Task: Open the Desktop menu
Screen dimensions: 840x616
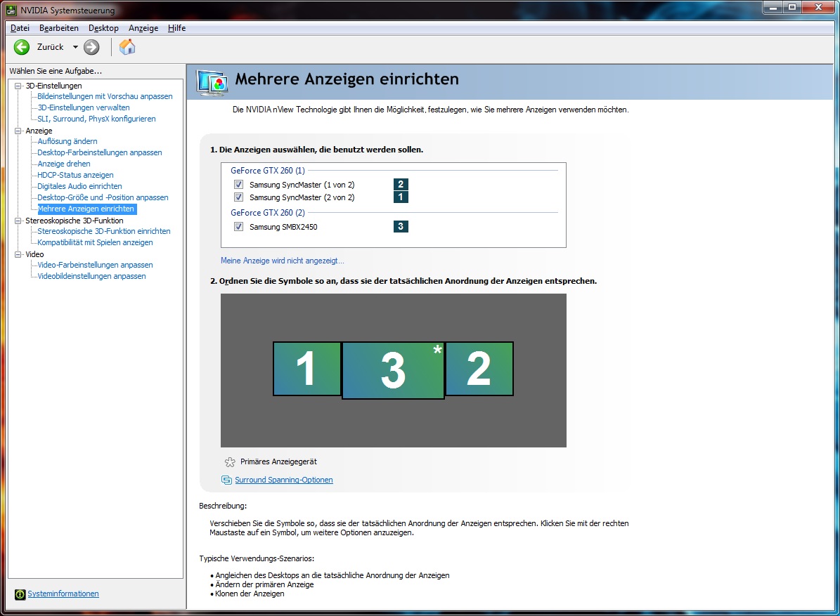Action: tap(103, 28)
